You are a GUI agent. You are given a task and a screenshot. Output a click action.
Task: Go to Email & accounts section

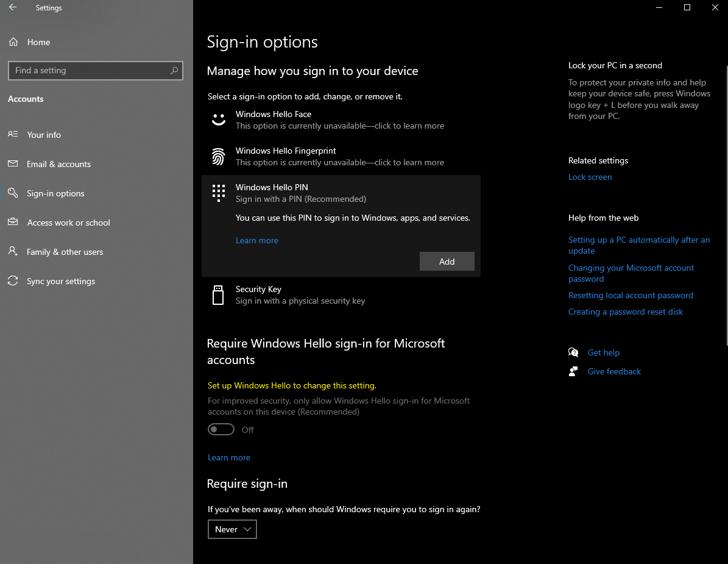tap(58, 164)
